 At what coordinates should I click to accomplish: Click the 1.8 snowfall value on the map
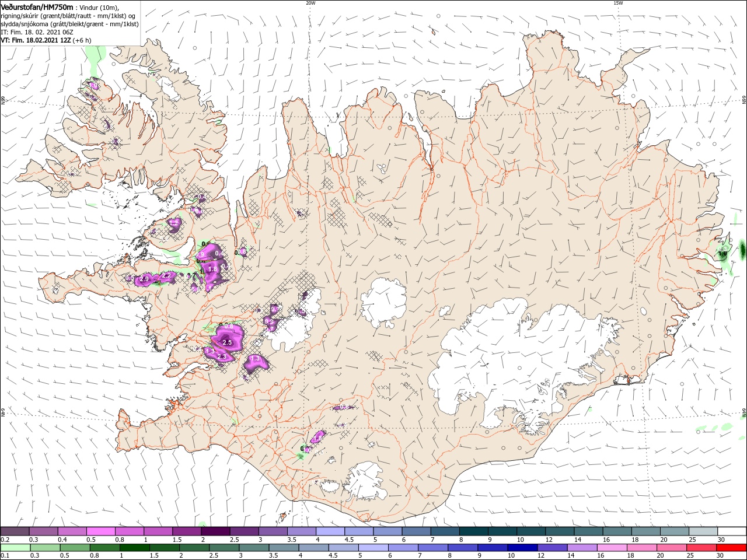(x=212, y=268)
